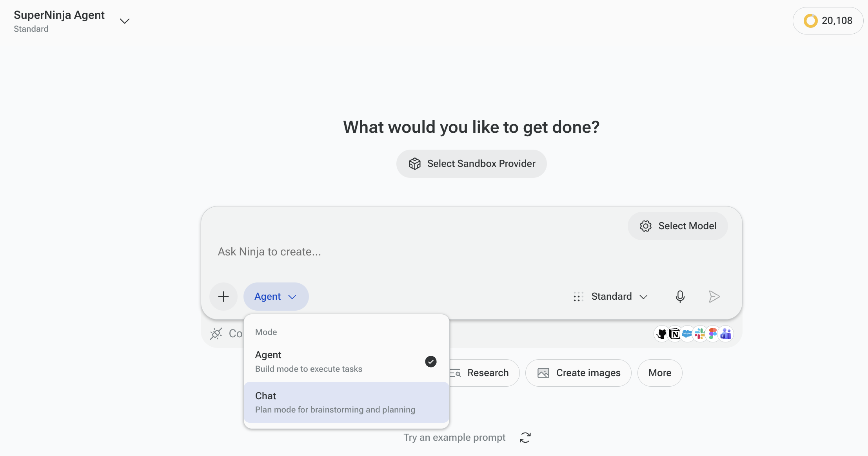Viewport: 868px width, 456px height.
Task: Click the connectors plug icon
Action: [x=216, y=334]
